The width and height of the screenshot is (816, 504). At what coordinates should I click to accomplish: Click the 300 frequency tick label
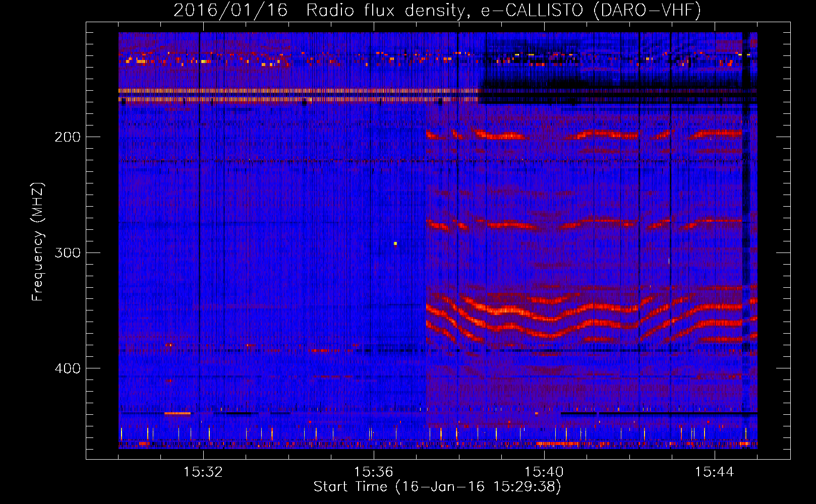tap(68, 253)
